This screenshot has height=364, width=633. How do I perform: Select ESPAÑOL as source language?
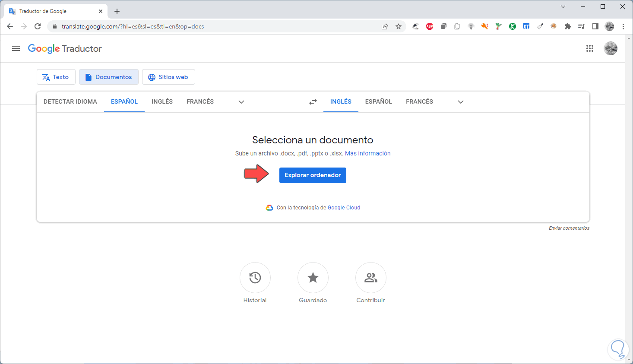point(124,102)
